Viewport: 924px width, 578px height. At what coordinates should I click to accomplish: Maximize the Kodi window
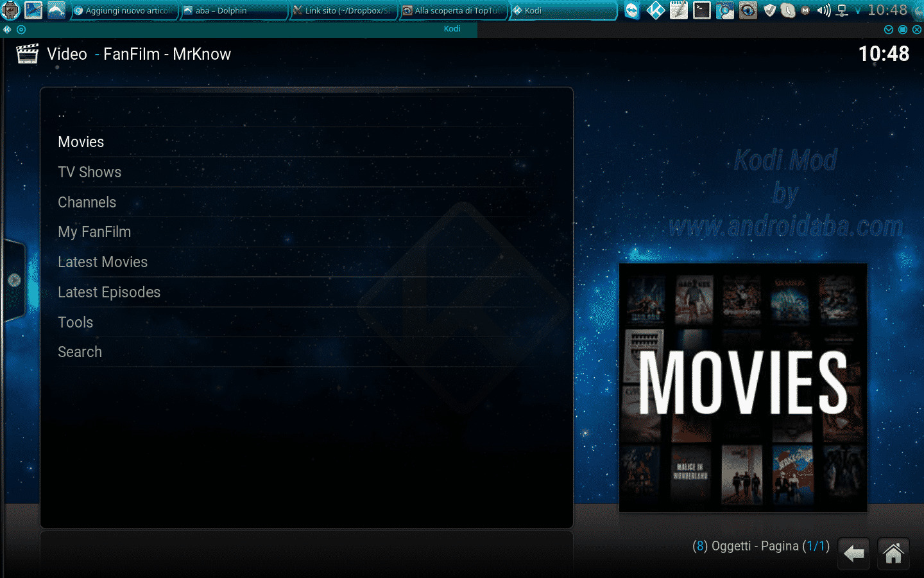tap(903, 30)
